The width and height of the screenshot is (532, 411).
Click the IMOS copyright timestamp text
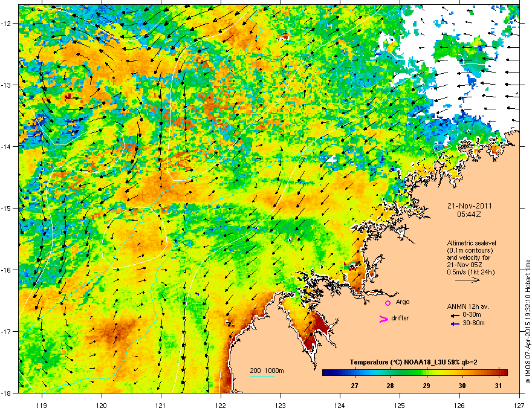pos(528,322)
